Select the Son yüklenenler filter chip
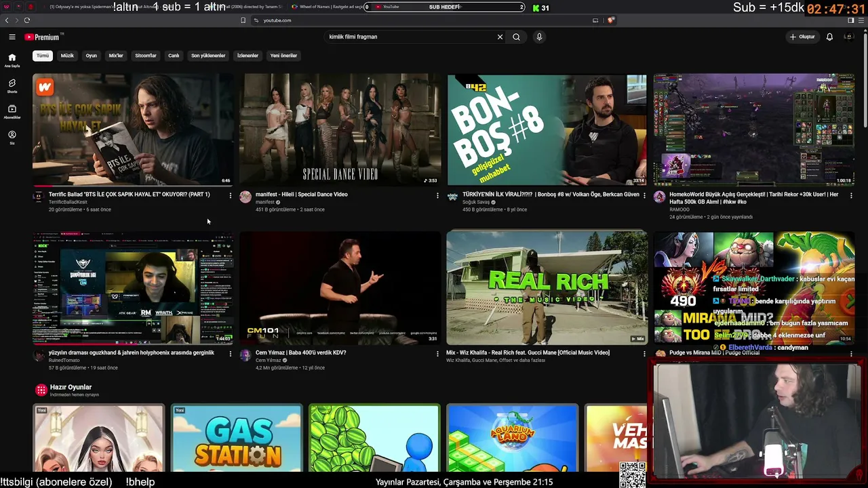 tap(208, 56)
